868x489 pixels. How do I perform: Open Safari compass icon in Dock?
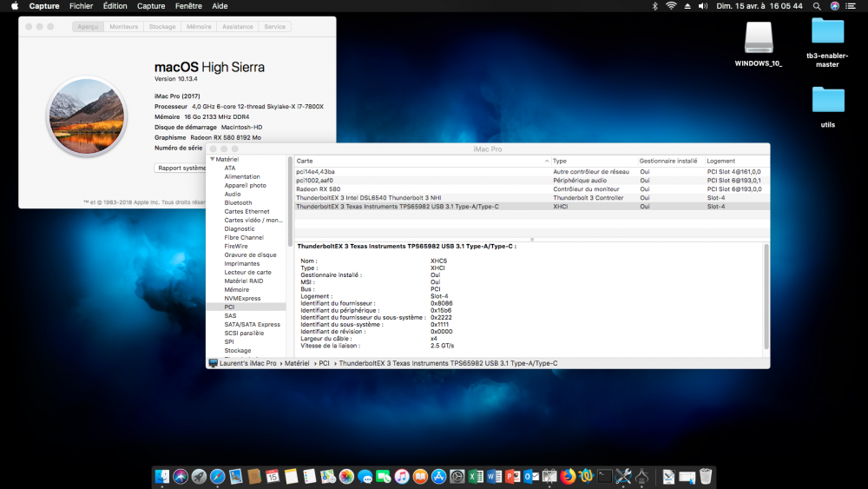coord(218,476)
